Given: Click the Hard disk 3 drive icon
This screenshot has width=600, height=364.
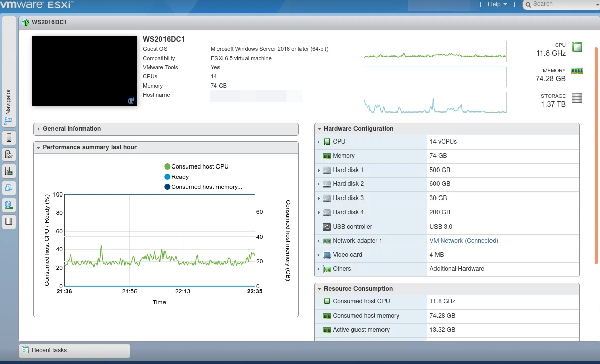Looking at the screenshot, I should click(x=327, y=198).
